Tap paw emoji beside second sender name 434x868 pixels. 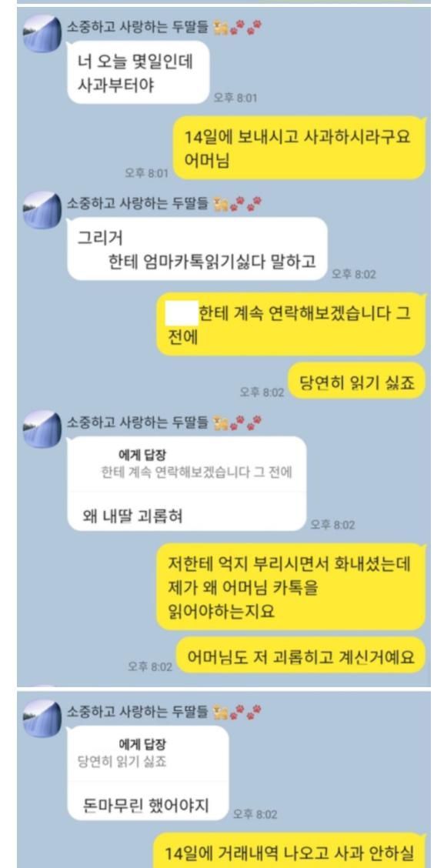245,204
